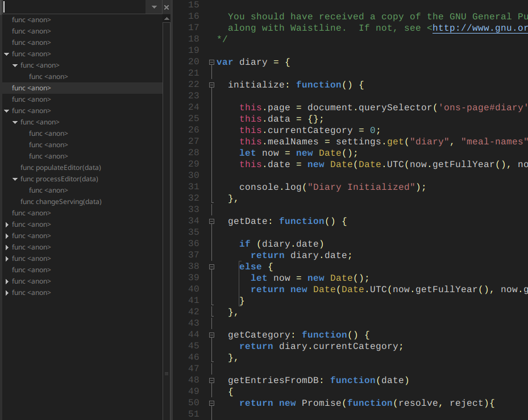528x420 pixels.
Task: Select func populateEditor(data) in function list
Action: tap(60, 168)
